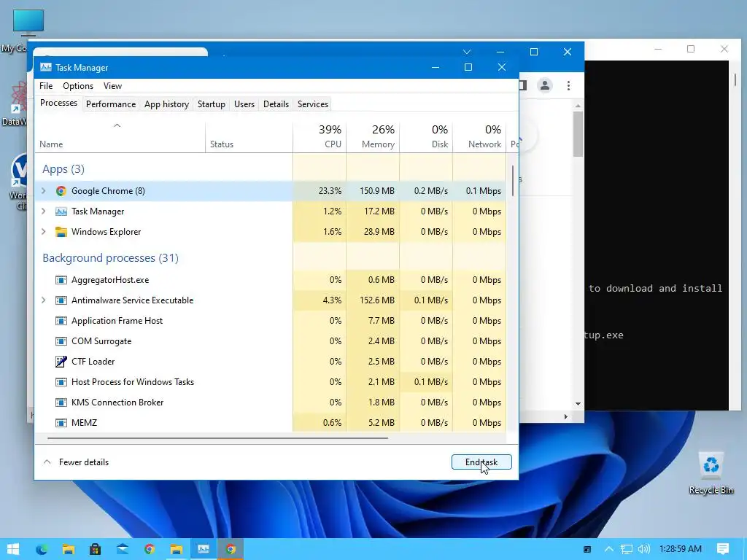
Task: Sort by the Name column header
Action: point(120,137)
